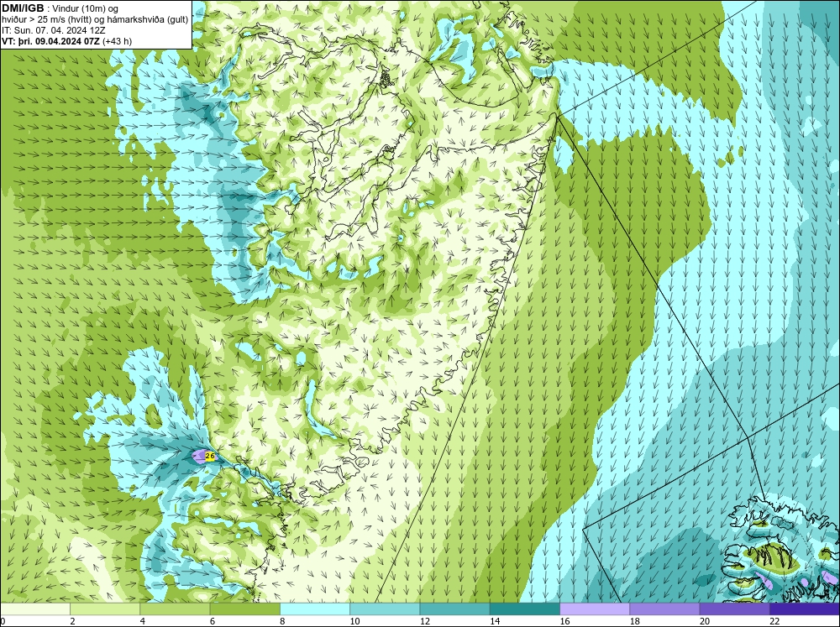Click the 'hviður > 25 m/s (hvítt)' description line

click(95, 20)
